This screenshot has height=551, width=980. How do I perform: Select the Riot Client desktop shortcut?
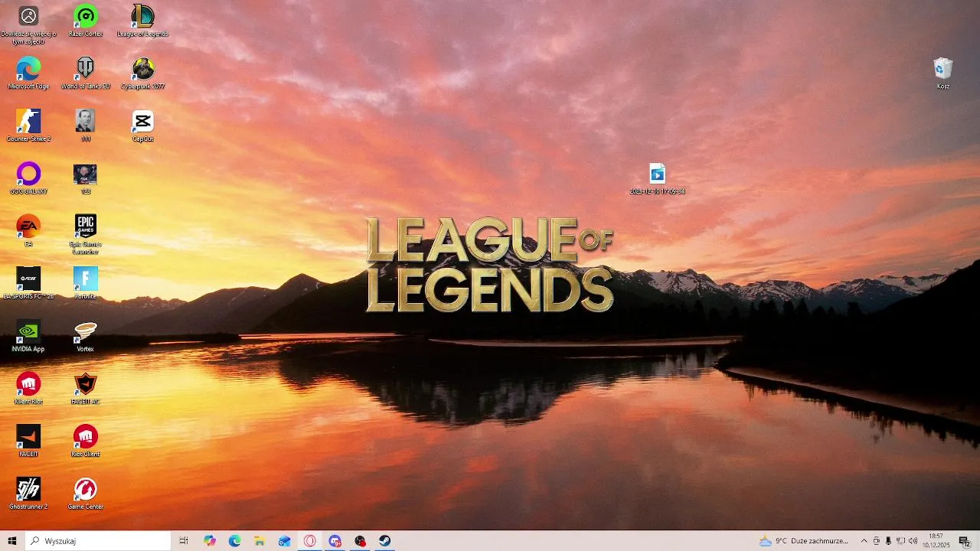pos(86,441)
